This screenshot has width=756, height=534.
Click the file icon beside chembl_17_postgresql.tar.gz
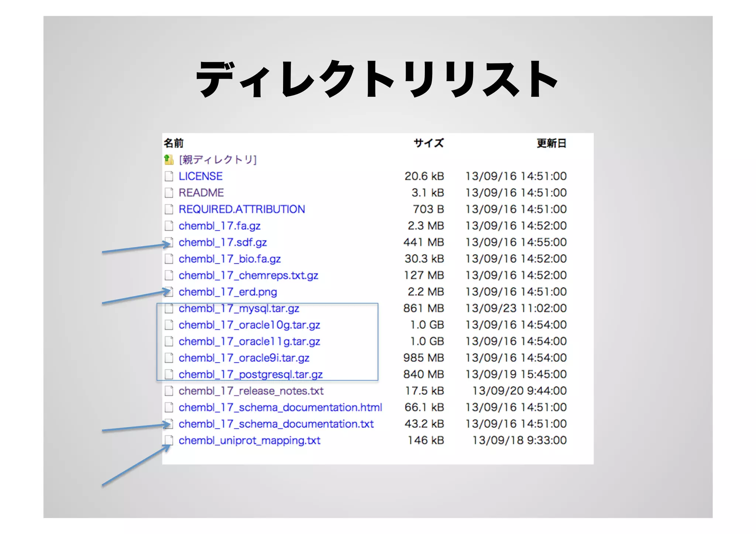169,375
